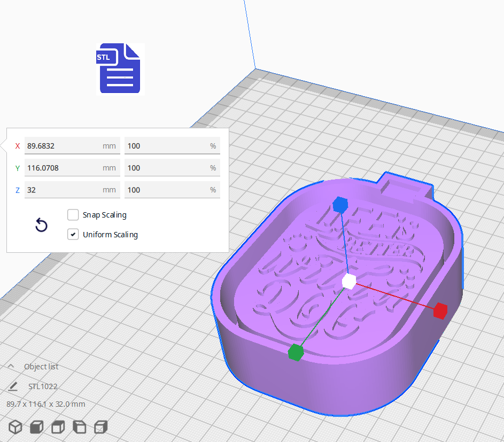
Task: Collapse the Object list panel
Action: [12, 366]
